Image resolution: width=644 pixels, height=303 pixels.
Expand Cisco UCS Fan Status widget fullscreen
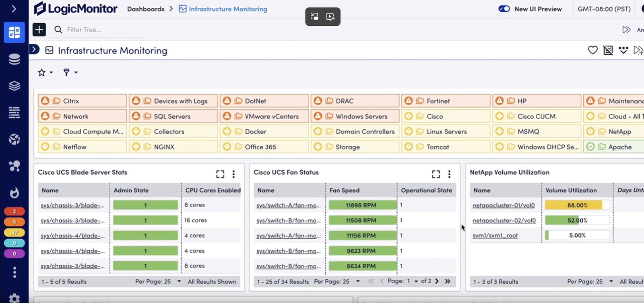436,174
